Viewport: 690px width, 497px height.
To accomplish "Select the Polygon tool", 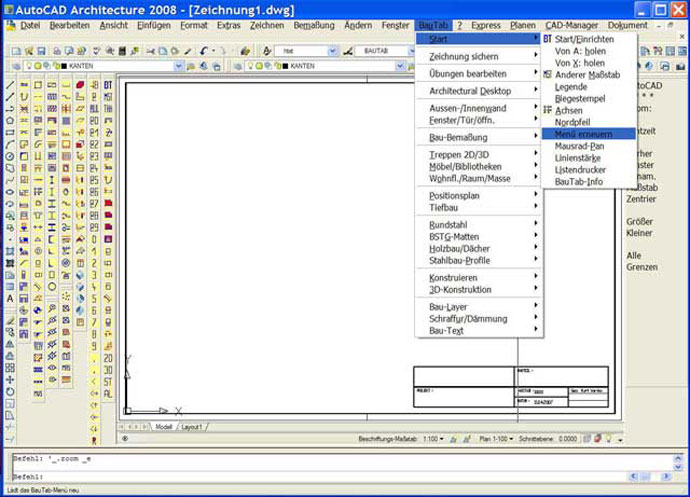I will 10,120.
